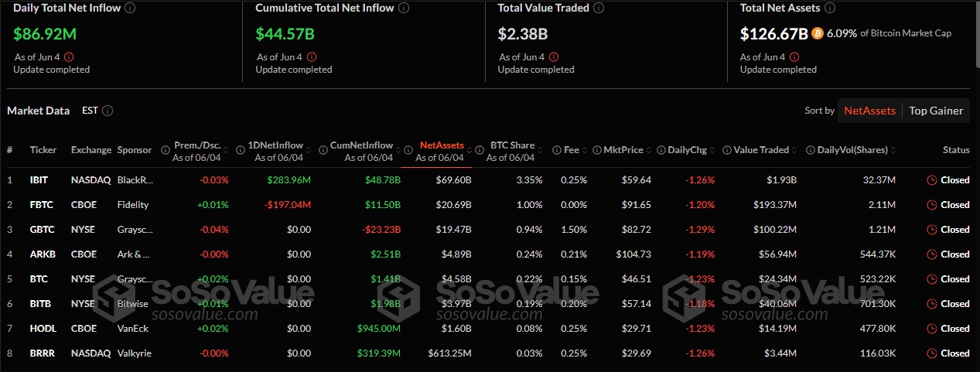Click the $945.00M cumulative inflow value

click(x=379, y=329)
